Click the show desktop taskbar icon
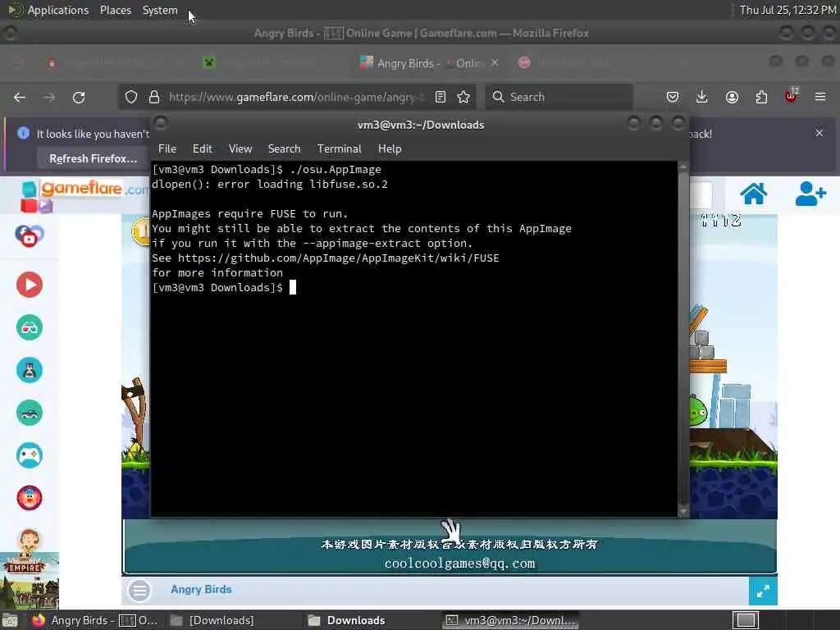Viewport: 840px width, 630px height. click(x=10, y=620)
